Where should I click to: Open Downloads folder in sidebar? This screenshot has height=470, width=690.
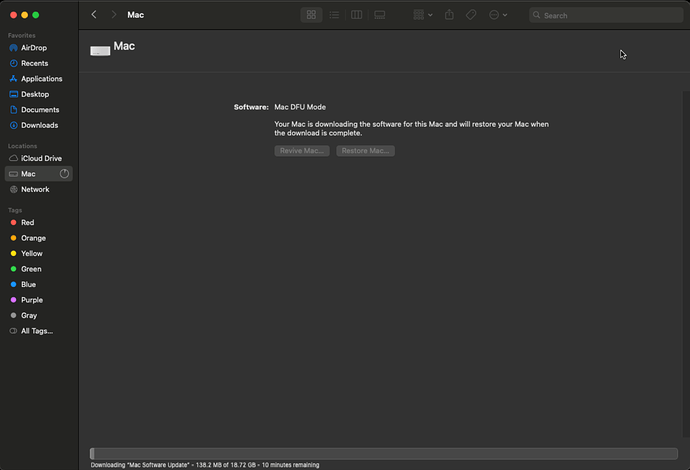[39, 125]
